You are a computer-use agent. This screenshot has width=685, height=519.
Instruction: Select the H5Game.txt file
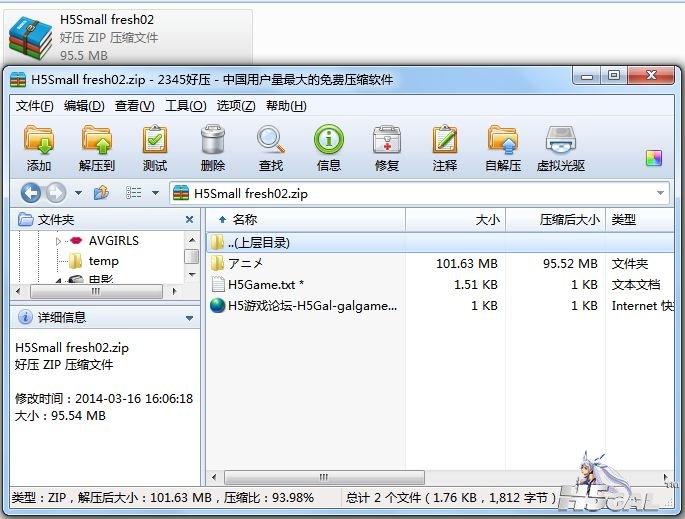pos(439,285)
